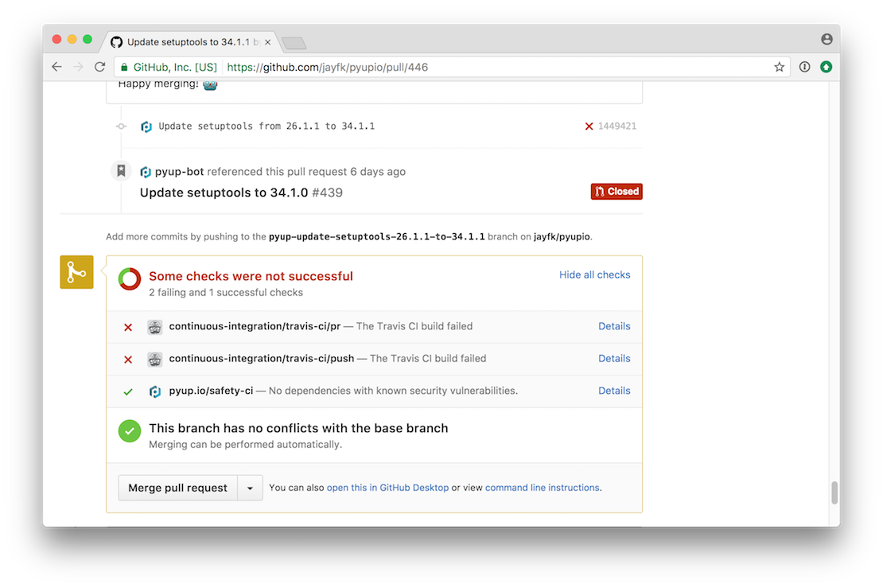Viewport: 883px width, 588px height.
Task: Click branch name pyup-update-setuptools-26.1.1-to-34.1.1
Action: [x=377, y=236]
